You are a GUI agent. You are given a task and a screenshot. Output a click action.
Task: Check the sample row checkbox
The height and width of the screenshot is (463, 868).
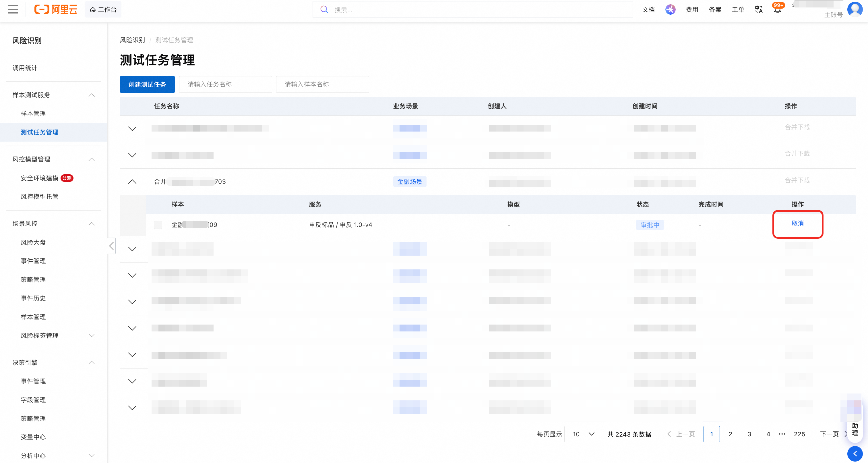[158, 225]
